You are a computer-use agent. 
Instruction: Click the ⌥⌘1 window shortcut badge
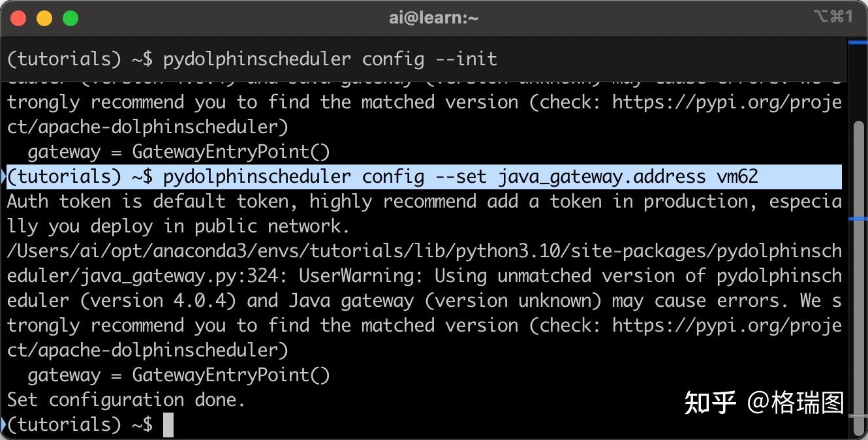point(833,18)
